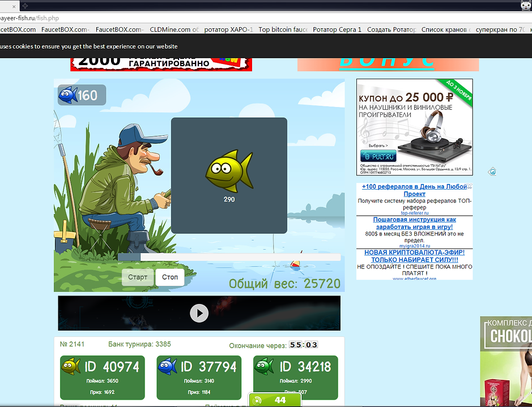
Task: Click the blue fish icon beside 160
Action: (68, 95)
